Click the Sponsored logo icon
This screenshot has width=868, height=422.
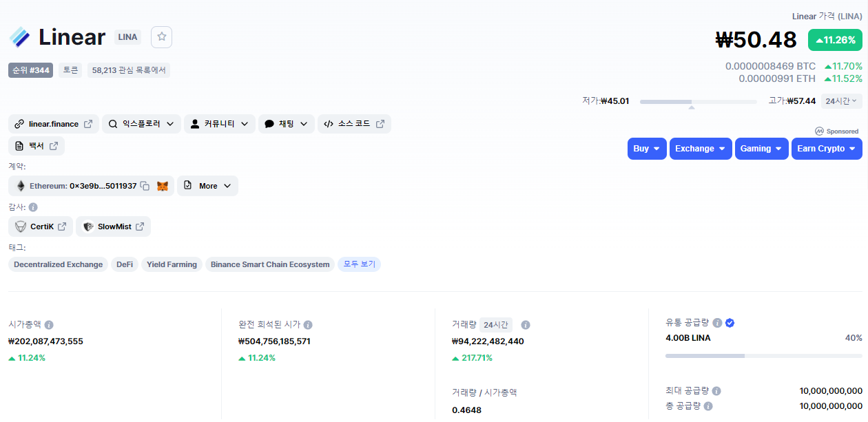click(819, 131)
